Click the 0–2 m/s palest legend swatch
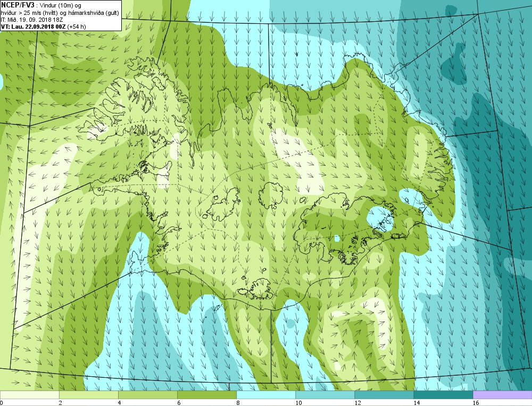Screen dimensions: 532x406 point(29,395)
